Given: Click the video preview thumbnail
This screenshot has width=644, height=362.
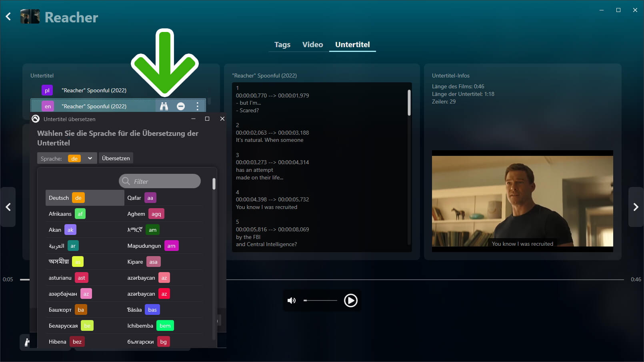Looking at the screenshot, I should 522,201.
